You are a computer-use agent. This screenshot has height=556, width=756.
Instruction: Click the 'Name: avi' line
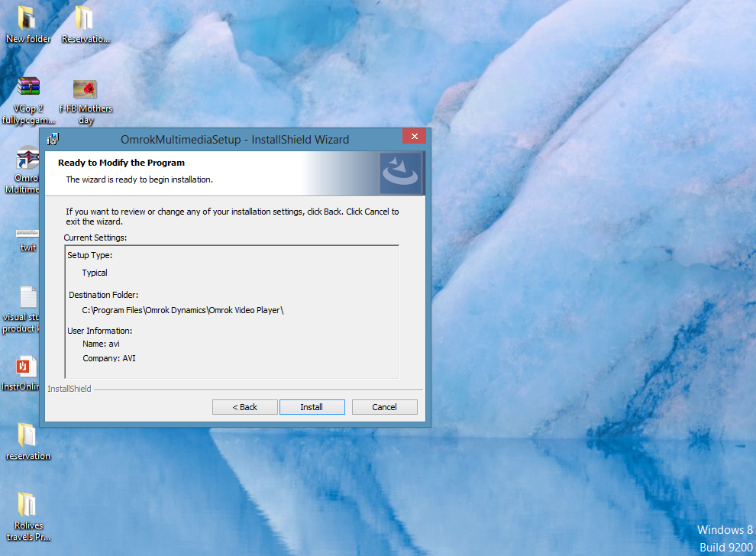[101, 344]
